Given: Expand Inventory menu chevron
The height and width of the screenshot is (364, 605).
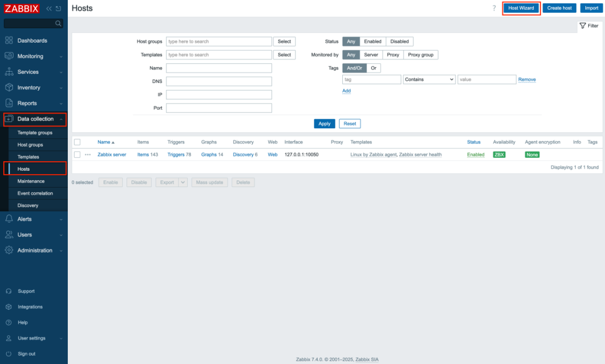Looking at the screenshot, I should 61,88.
